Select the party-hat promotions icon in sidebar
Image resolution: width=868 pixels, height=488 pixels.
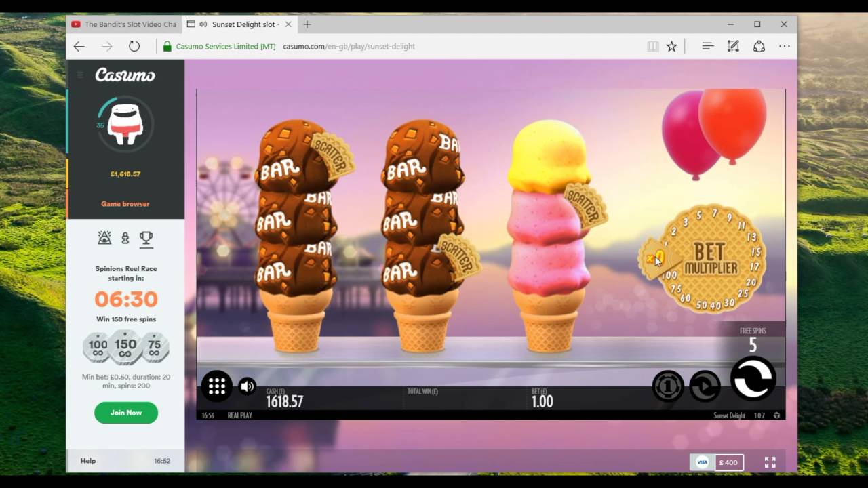pyautogui.click(x=104, y=238)
